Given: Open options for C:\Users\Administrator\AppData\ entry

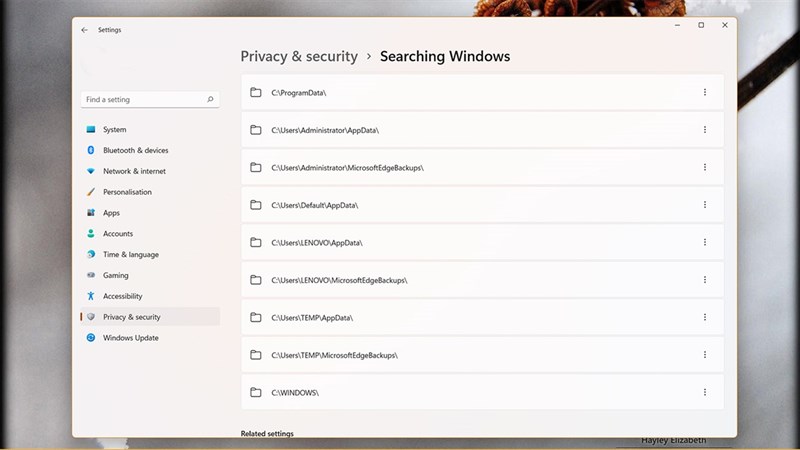Looking at the screenshot, I should pos(705,130).
